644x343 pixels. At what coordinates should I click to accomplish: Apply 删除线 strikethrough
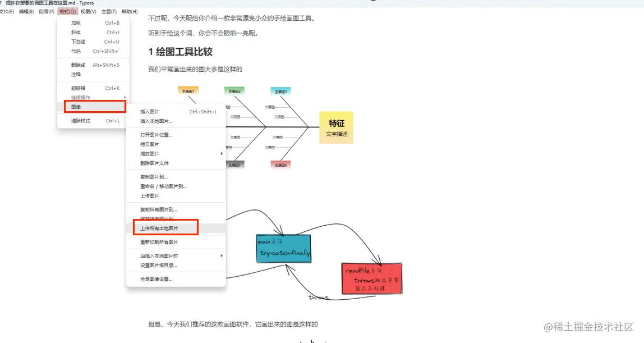click(93, 65)
